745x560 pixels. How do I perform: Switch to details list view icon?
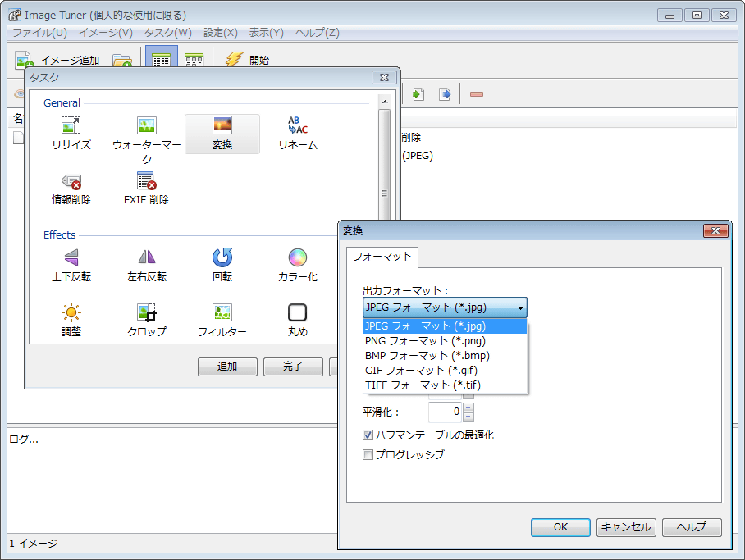[x=162, y=59]
